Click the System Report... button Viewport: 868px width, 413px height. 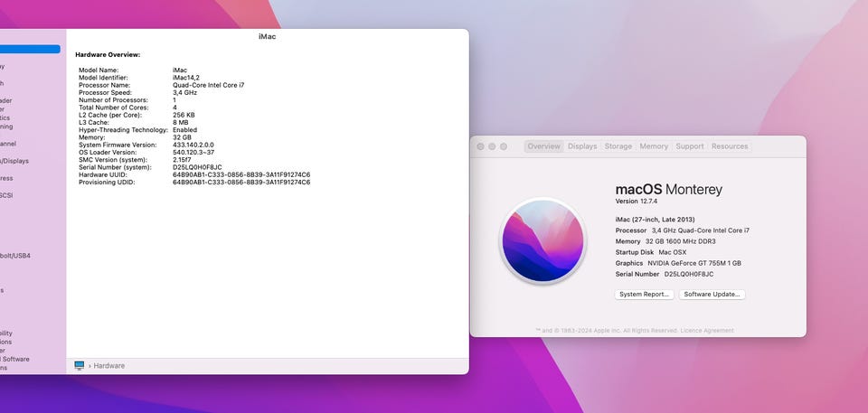pyautogui.click(x=645, y=295)
